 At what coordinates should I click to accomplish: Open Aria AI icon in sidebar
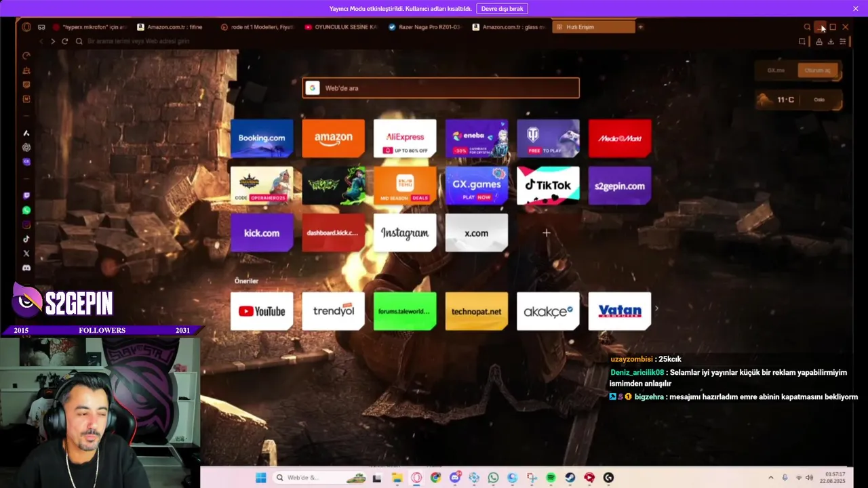[x=26, y=133]
